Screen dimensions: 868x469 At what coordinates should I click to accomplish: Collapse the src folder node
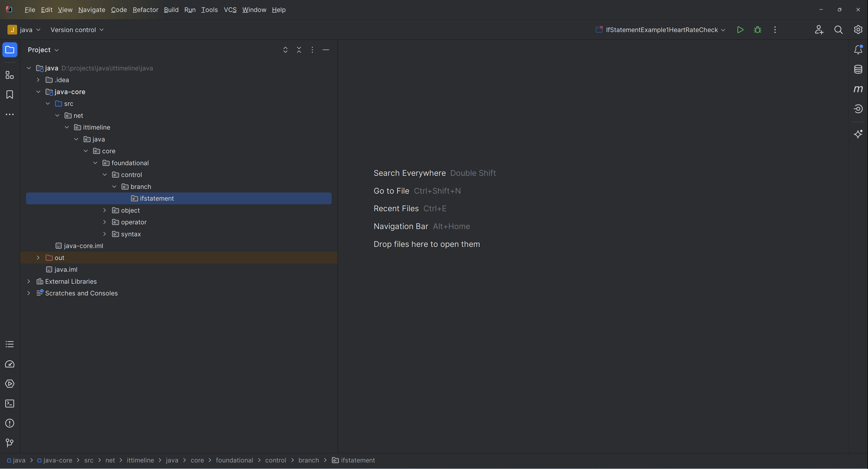pyautogui.click(x=47, y=104)
